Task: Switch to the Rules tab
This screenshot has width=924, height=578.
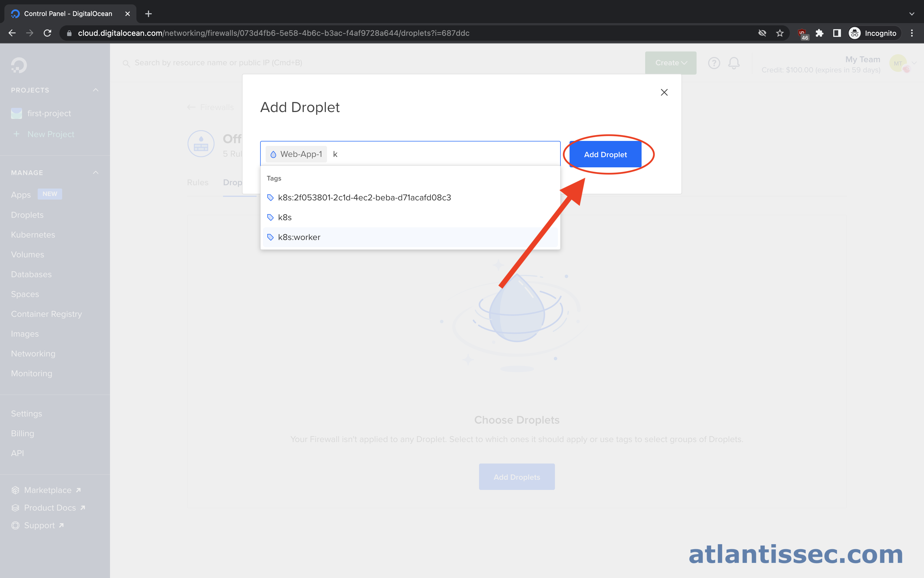Action: [x=197, y=182]
